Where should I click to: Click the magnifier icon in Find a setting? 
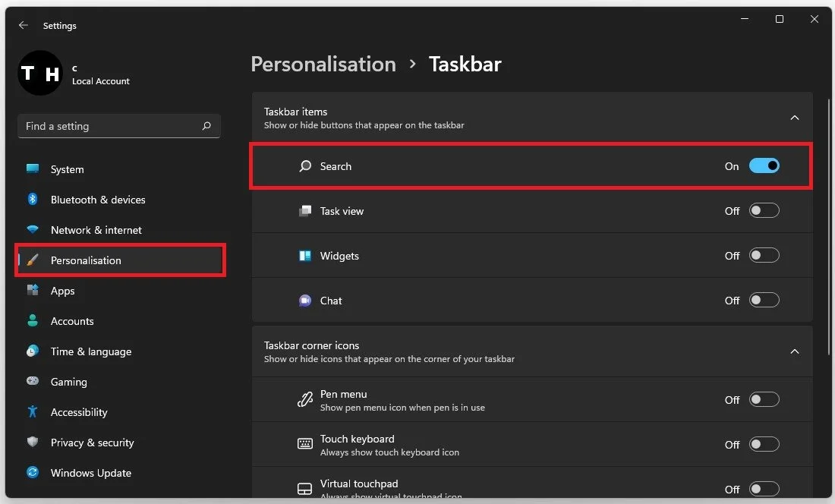click(206, 126)
